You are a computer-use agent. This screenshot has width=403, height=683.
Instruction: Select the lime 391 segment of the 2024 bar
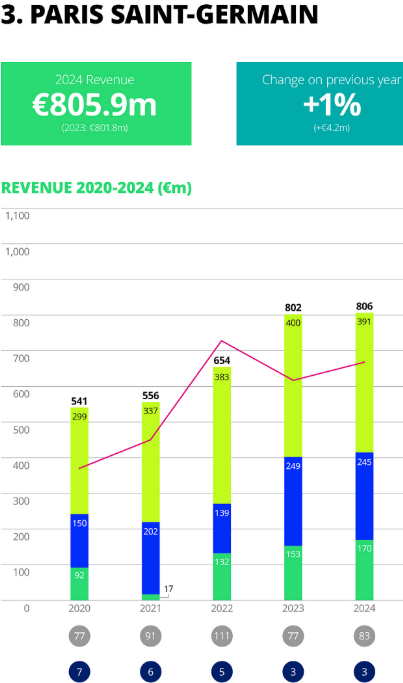pyautogui.click(x=364, y=383)
